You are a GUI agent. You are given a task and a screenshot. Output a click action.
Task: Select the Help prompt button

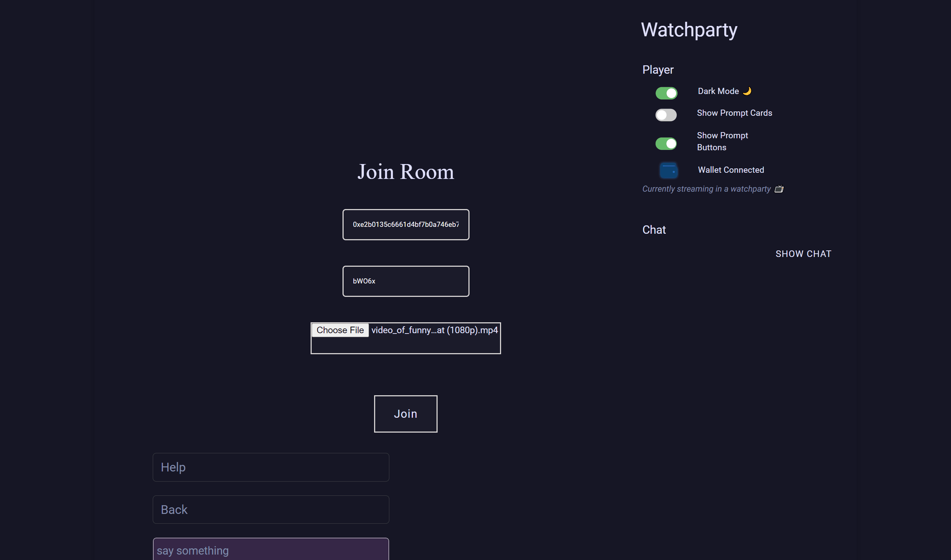point(271,467)
